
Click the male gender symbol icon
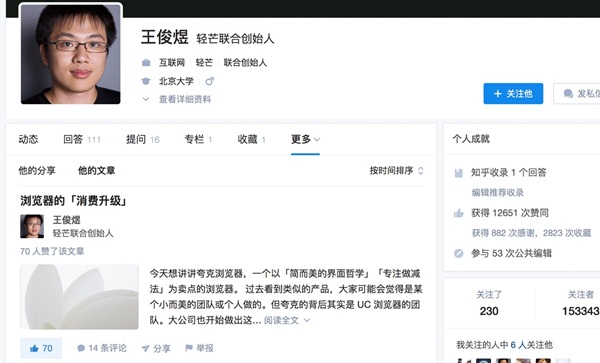[210, 81]
